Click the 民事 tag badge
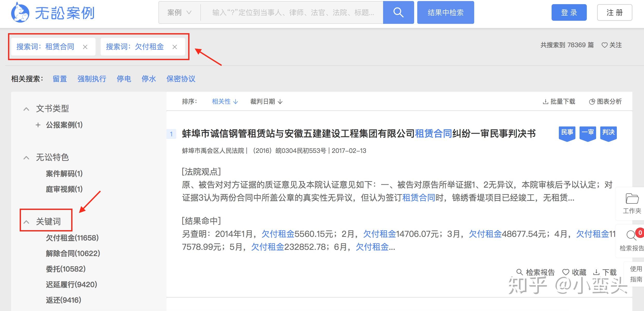The image size is (644, 311). 567,134
